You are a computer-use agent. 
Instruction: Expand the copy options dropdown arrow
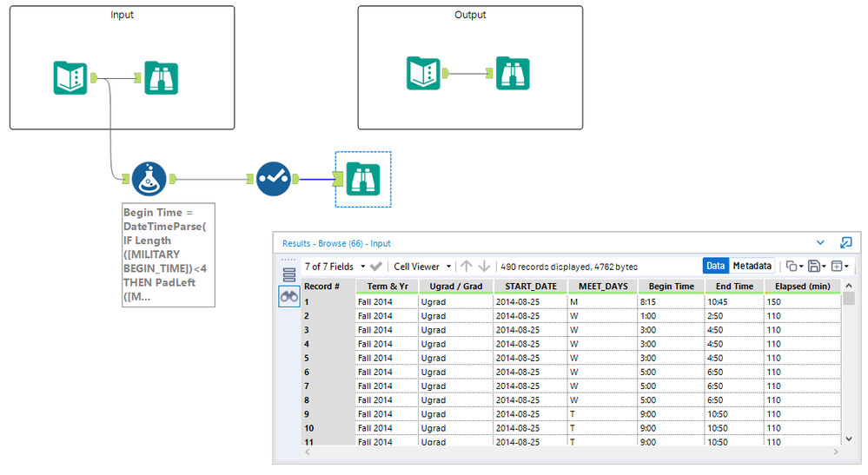coord(801,267)
